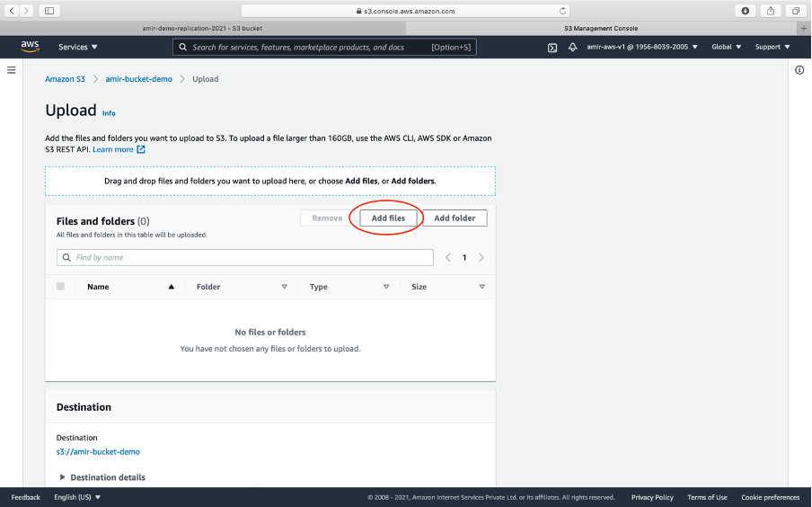Open the Services dropdown
812x507 pixels.
click(77, 47)
